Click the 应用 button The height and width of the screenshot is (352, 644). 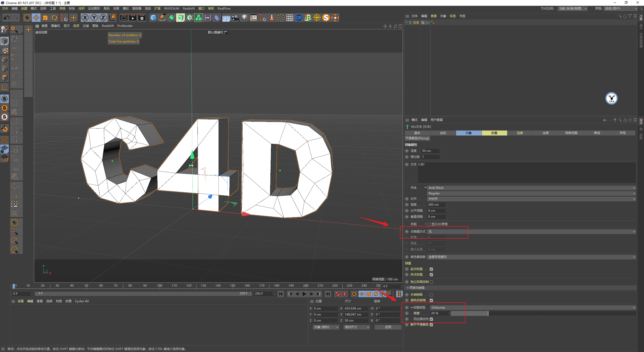tap(388, 327)
